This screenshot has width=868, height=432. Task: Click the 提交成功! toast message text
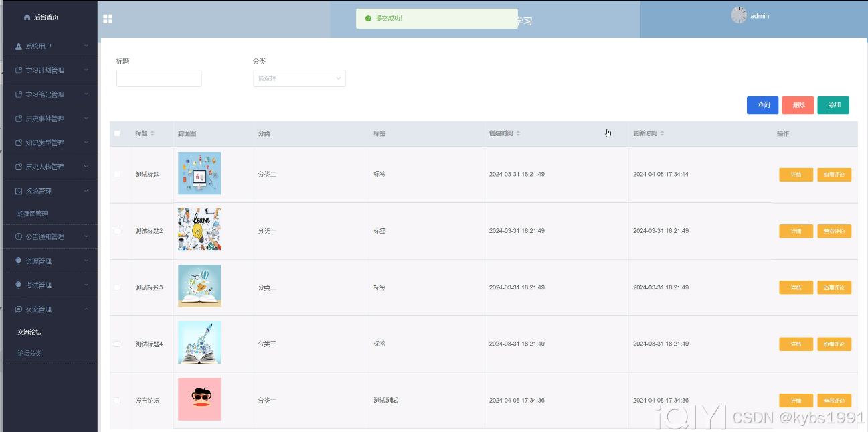[389, 18]
